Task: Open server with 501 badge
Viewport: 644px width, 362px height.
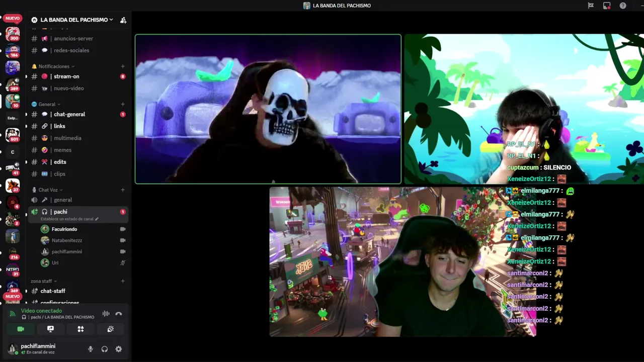Action: click(13, 135)
